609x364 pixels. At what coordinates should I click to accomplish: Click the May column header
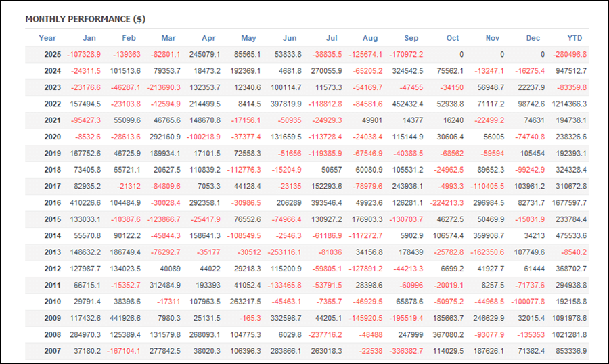pos(249,38)
